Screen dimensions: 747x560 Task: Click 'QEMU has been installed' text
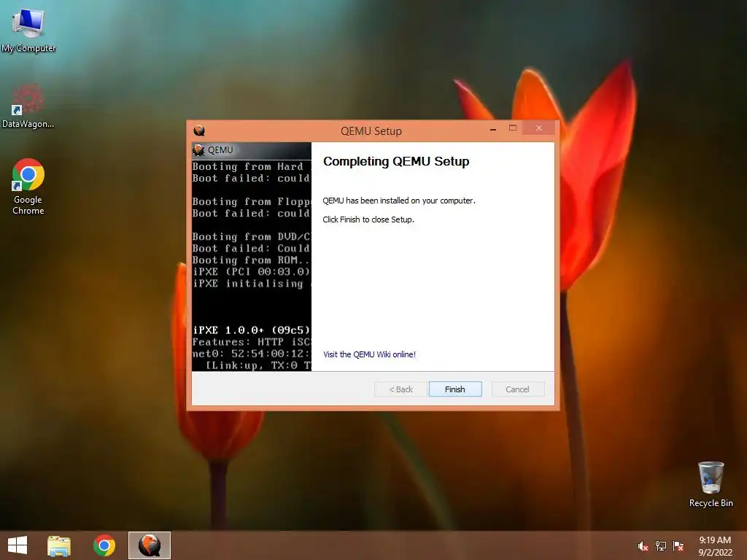399,201
